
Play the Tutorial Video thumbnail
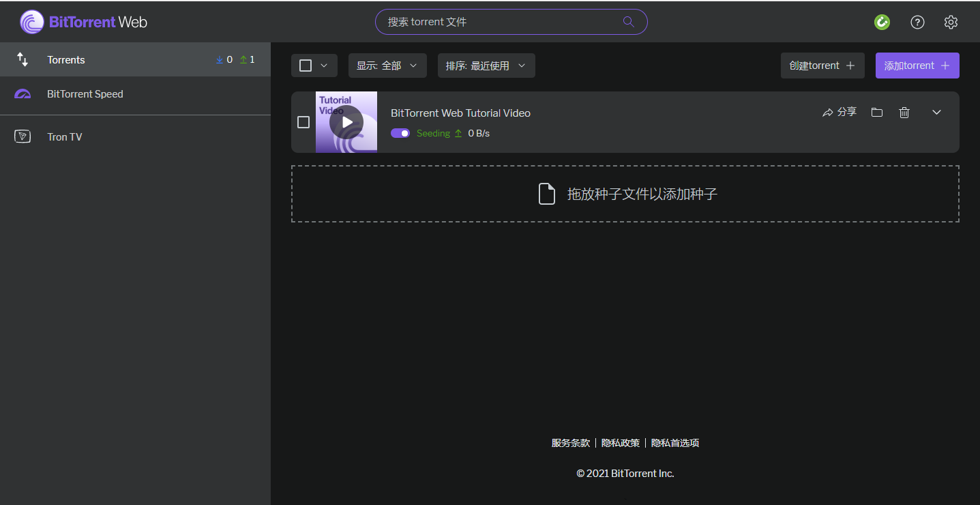[346, 122]
